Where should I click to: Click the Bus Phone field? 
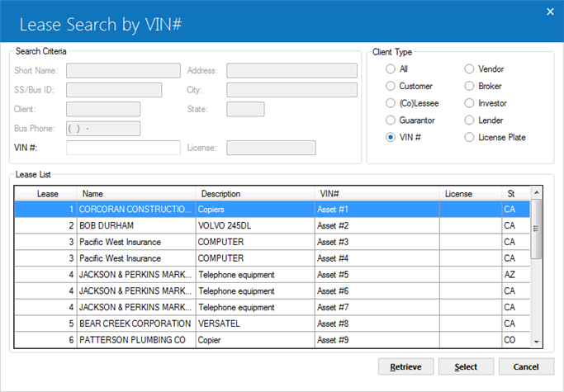tap(103, 129)
